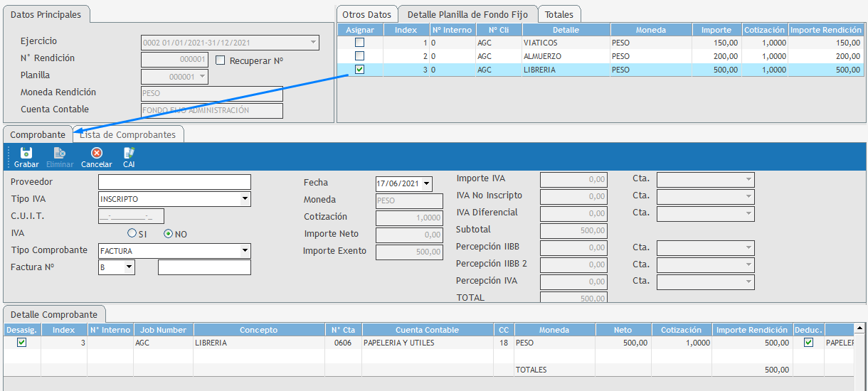The height and width of the screenshot is (391, 868).
Task: Switch to the Otros Datos tab
Action: [x=366, y=14]
